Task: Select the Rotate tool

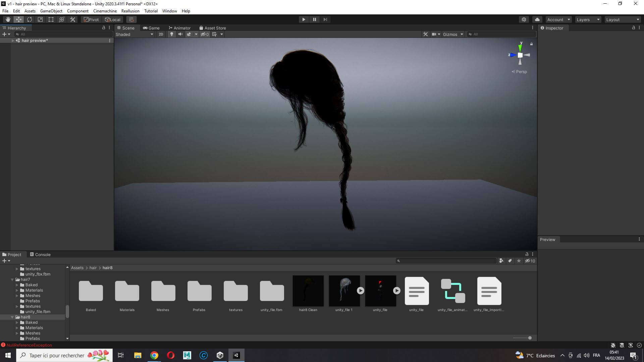Action: (30, 19)
